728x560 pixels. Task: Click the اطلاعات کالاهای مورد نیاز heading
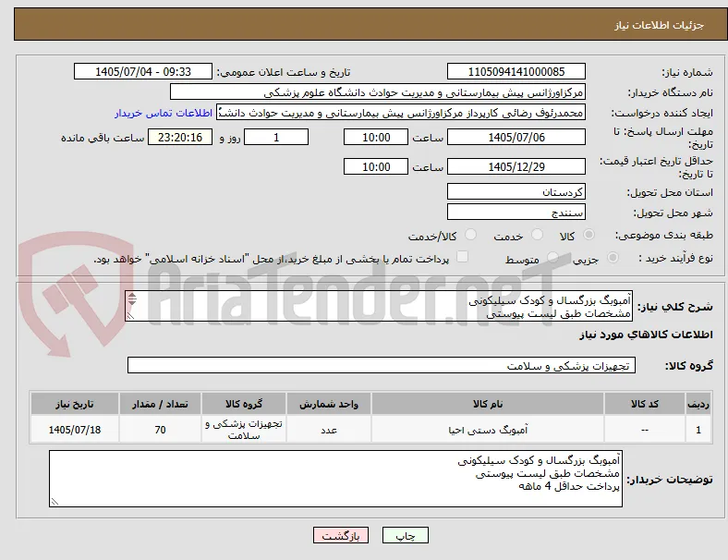646,335
